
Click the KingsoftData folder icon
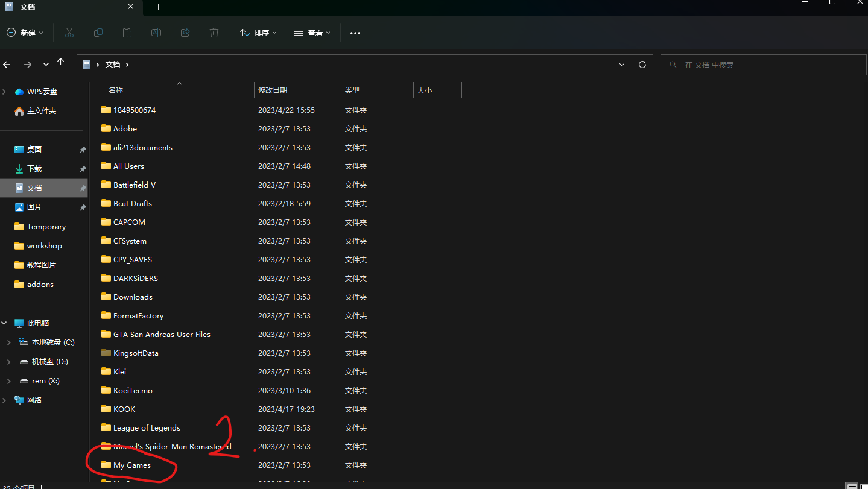[x=106, y=353]
